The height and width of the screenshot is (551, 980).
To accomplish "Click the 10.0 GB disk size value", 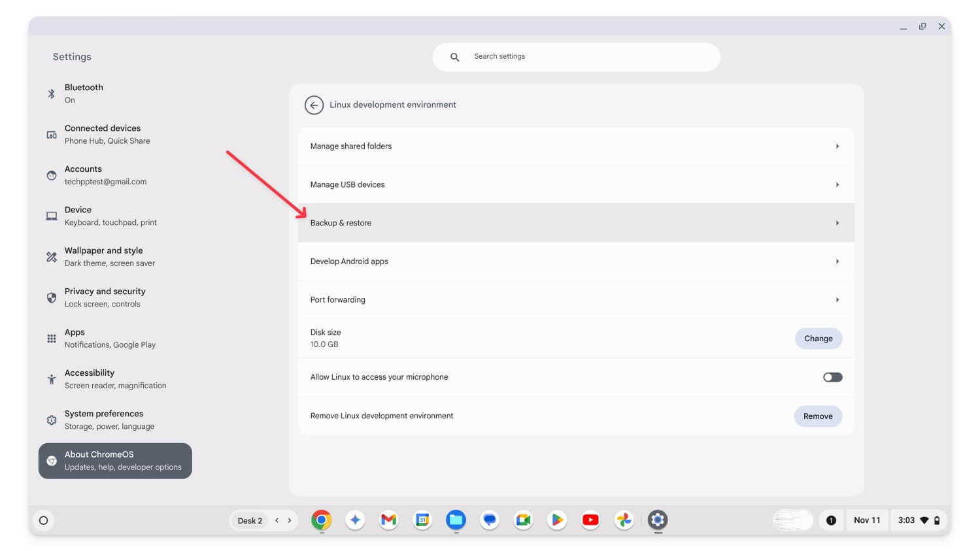I will (x=324, y=344).
